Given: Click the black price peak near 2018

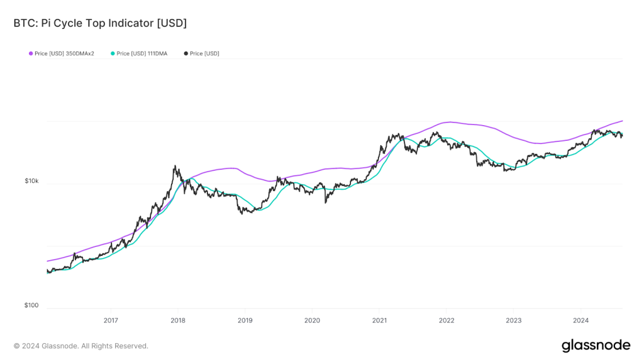Looking at the screenshot, I should pyautogui.click(x=175, y=167).
